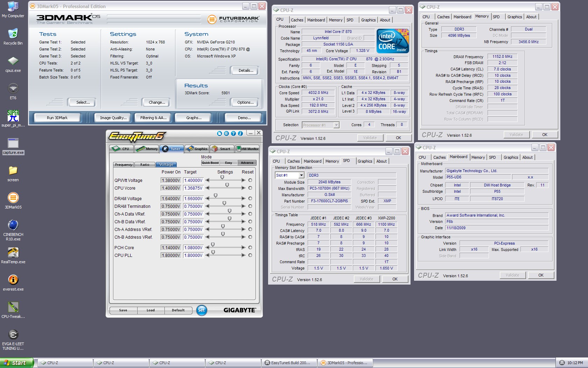This screenshot has height=368, width=588.
Task: Switch to 3DMark05 taskbar item
Action: click(345, 363)
